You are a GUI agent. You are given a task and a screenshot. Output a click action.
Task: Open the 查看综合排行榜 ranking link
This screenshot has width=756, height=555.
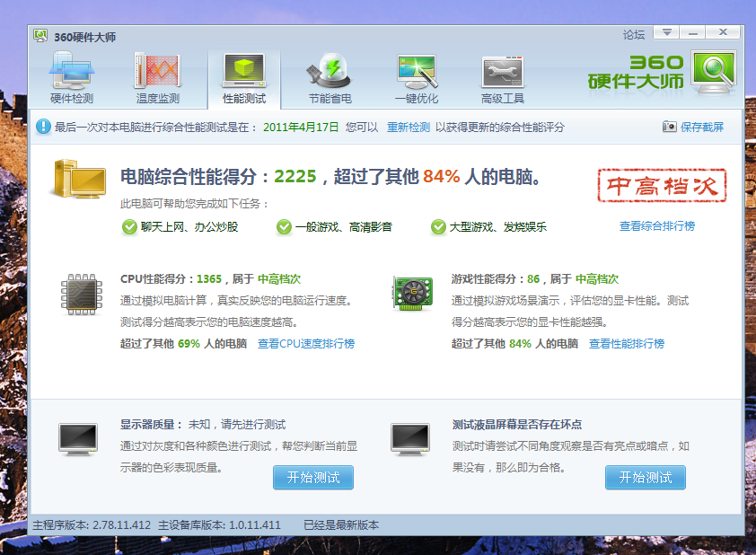click(656, 226)
